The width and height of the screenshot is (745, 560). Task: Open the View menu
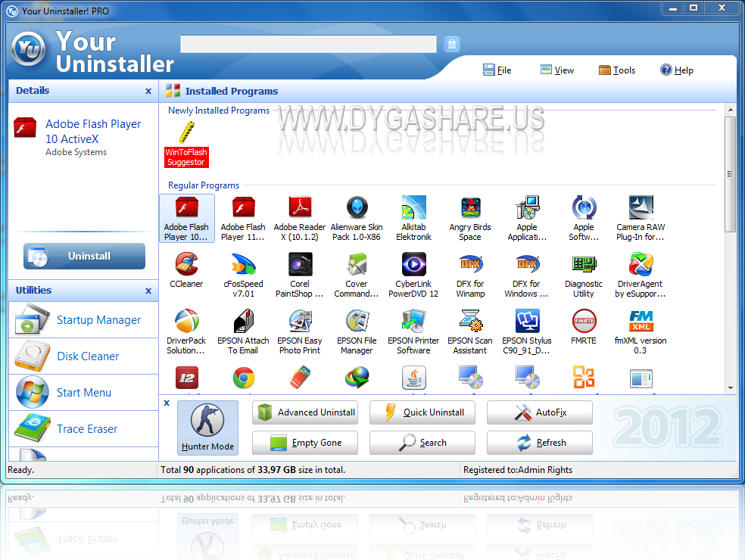pyautogui.click(x=556, y=70)
